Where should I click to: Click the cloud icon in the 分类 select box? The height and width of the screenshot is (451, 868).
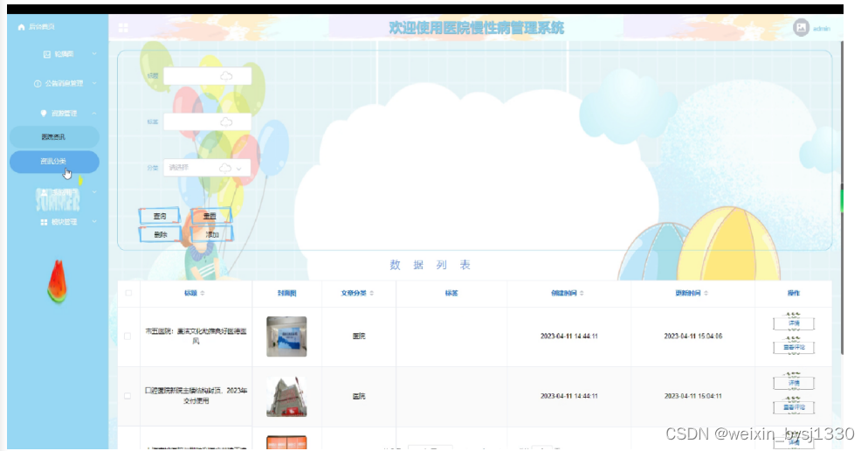(224, 168)
